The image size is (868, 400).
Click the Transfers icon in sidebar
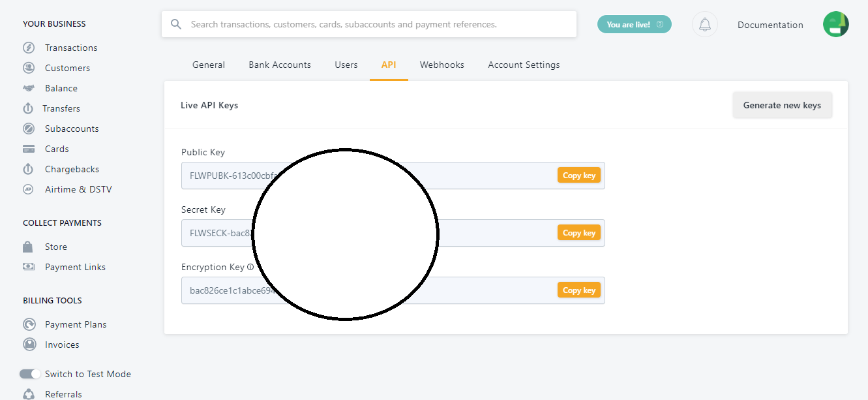click(x=28, y=108)
